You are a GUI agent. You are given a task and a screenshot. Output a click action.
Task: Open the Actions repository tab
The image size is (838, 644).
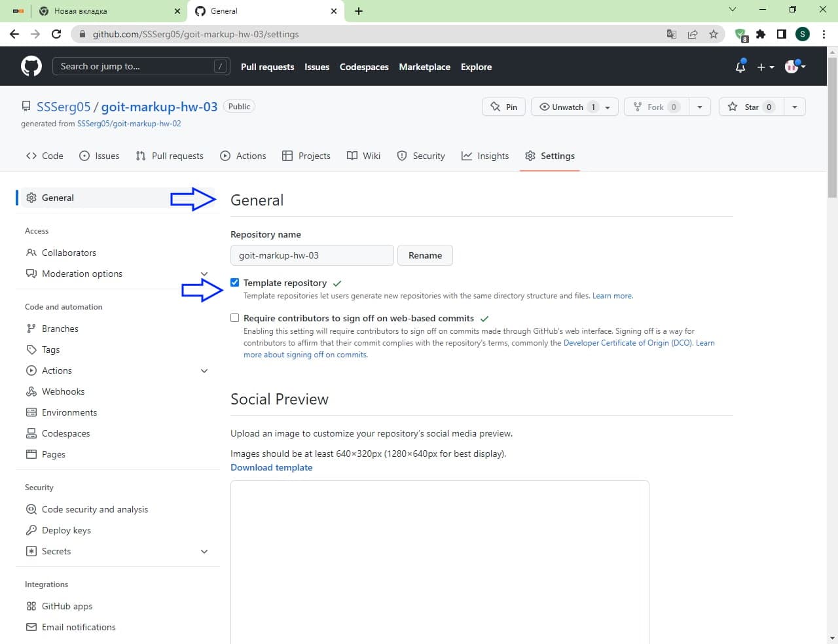(243, 156)
